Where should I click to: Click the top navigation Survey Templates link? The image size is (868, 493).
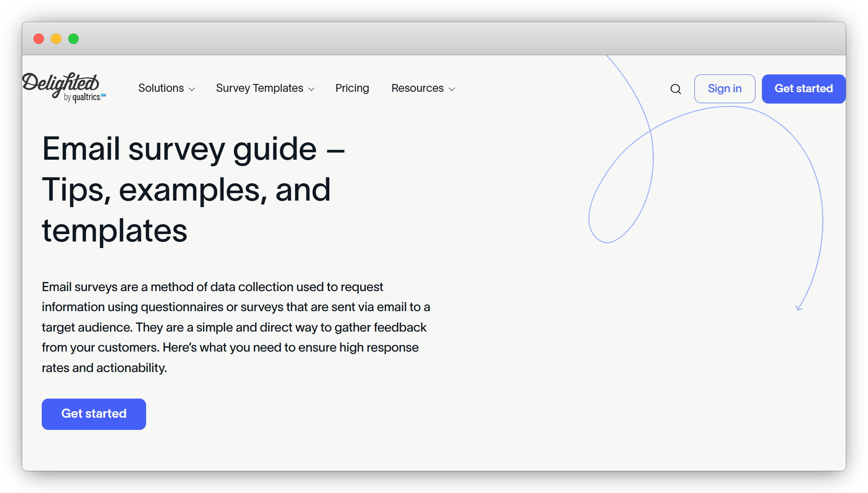266,88
